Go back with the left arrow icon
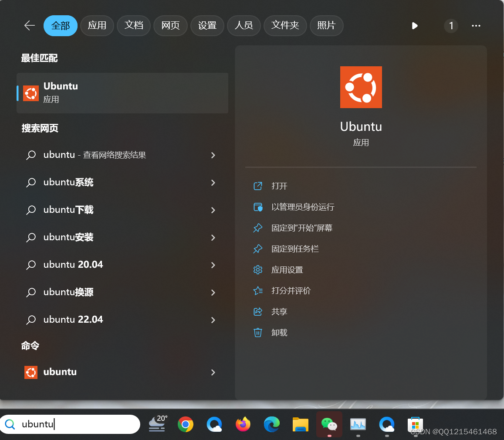This screenshot has width=504, height=440. click(x=30, y=25)
